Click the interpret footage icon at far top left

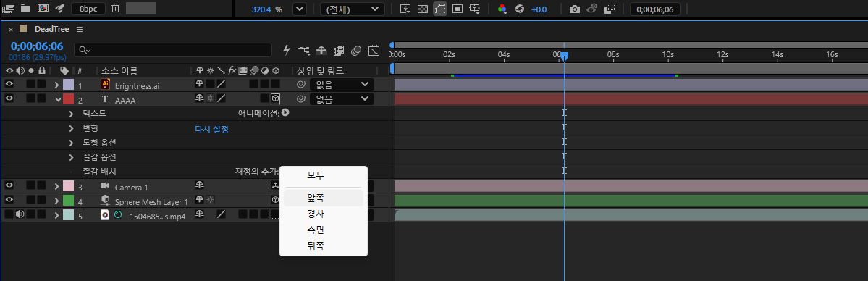[x=8, y=9]
